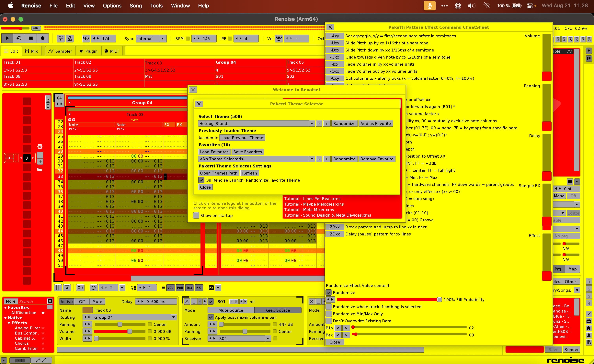This screenshot has width=594, height=364.
Task: Click the Stop playback button
Action: [x=31, y=38]
